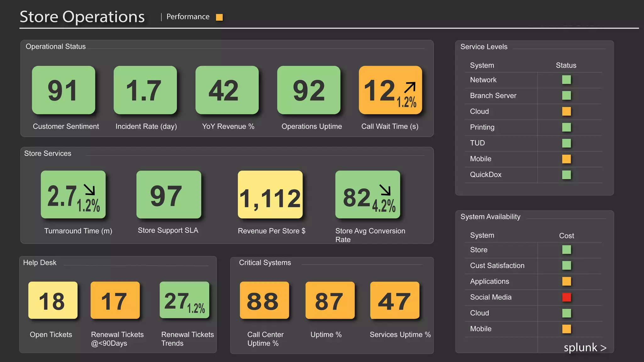
Task: Open the Open Tickets 18 tile
Action: point(53,300)
